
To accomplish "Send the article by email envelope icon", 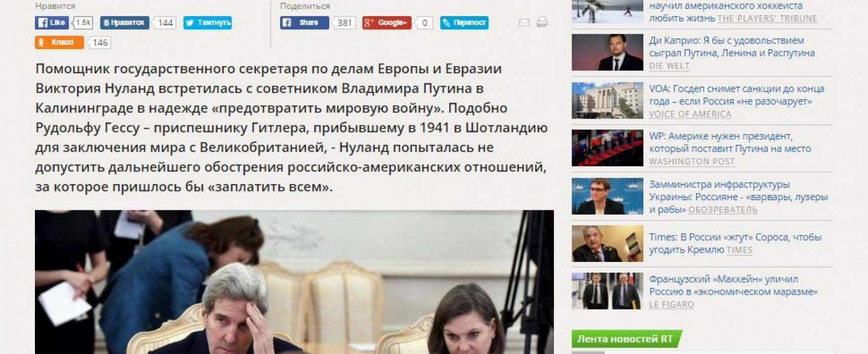I will pyautogui.click(x=525, y=22).
